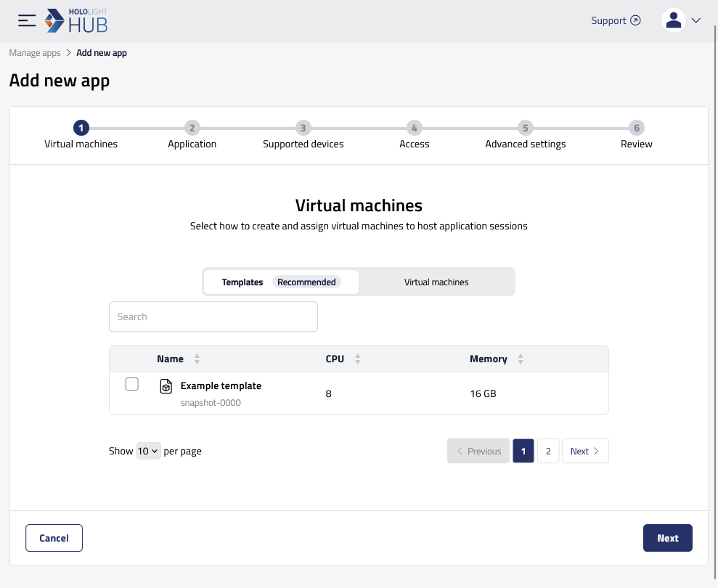Click the disabled Previous pagination button
Image resolution: width=718 pixels, height=588 pixels.
(x=478, y=451)
